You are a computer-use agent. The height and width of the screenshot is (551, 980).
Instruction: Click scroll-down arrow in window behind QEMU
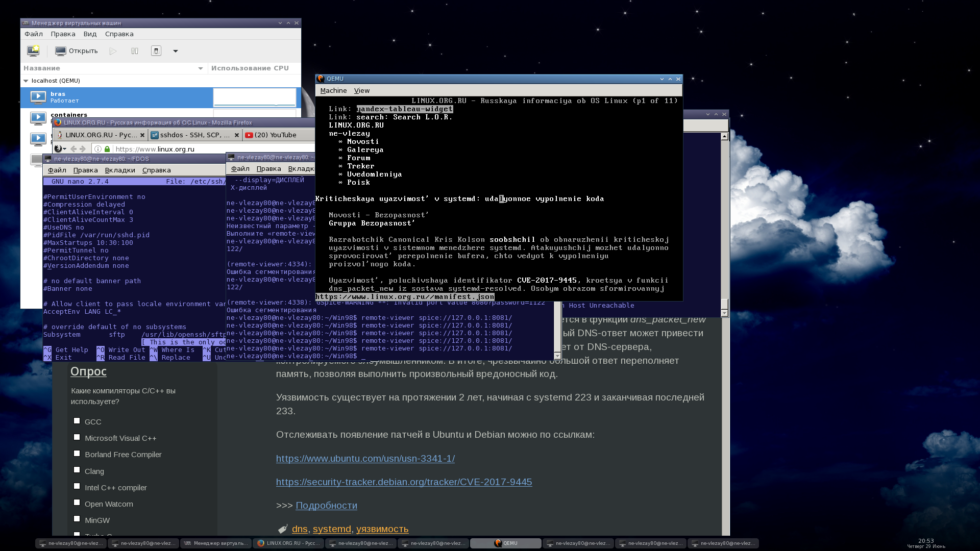point(725,313)
